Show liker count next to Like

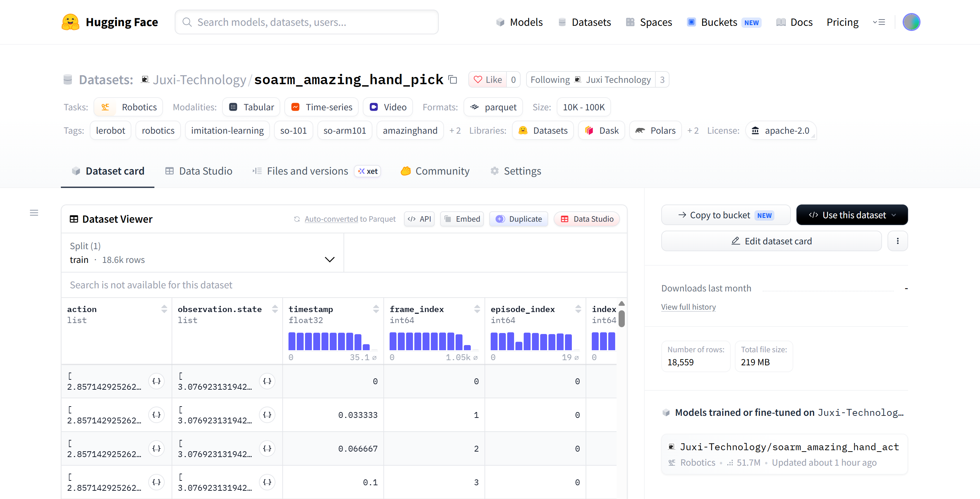point(513,79)
